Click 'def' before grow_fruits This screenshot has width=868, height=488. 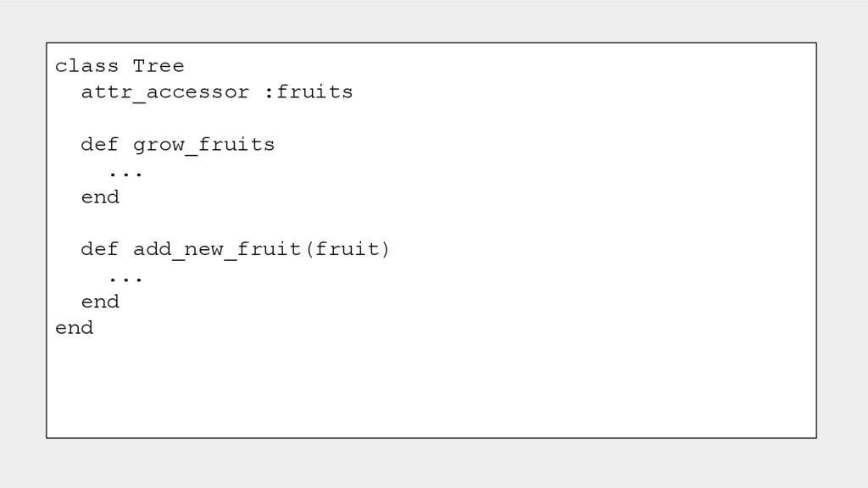[x=100, y=145]
